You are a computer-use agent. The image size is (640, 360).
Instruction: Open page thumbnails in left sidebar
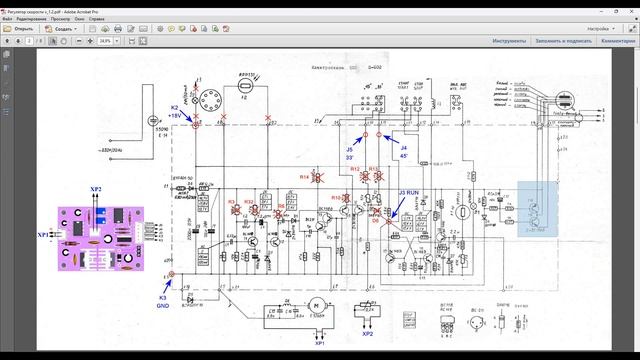click(x=7, y=54)
